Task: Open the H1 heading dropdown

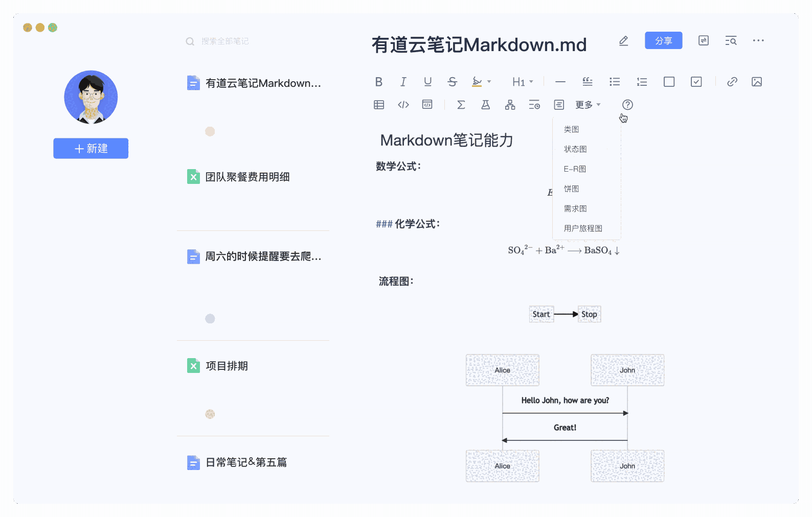Action: (523, 82)
